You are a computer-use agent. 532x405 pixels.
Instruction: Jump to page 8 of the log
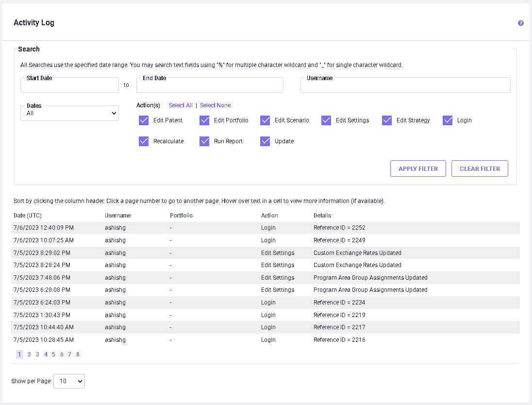[x=78, y=354]
